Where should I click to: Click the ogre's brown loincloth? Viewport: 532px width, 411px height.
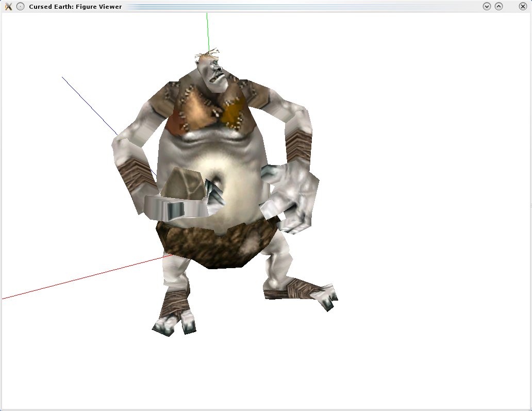click(217, 248)
